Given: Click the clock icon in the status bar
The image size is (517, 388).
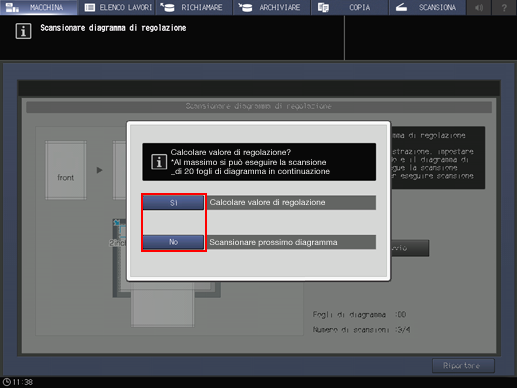Looking at the screenshot, I should click(x=7, y=382).
